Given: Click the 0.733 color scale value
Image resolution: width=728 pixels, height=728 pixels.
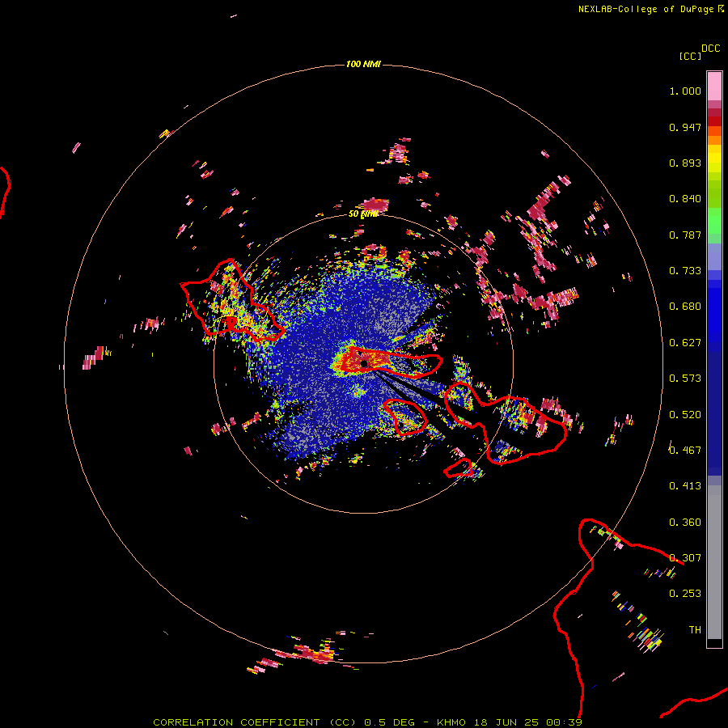Looking at the screenshot, I should 685,271.
